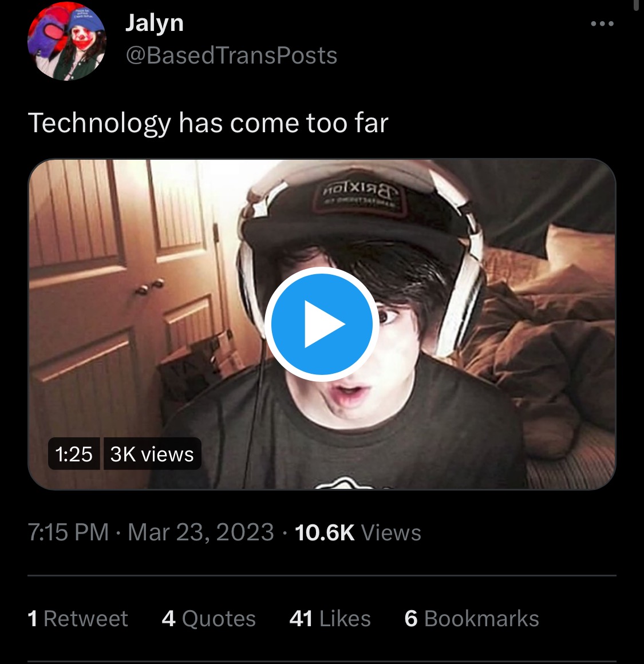
Task: Click the 3K views video badge
Action: coord(152,454)
